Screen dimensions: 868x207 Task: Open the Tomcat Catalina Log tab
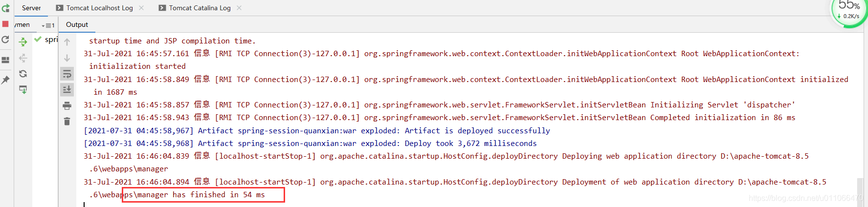[200, 8]
